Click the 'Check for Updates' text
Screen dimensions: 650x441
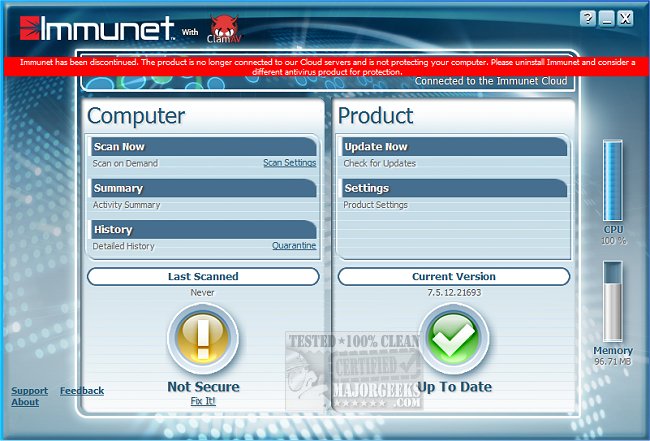tap(379, 163)
